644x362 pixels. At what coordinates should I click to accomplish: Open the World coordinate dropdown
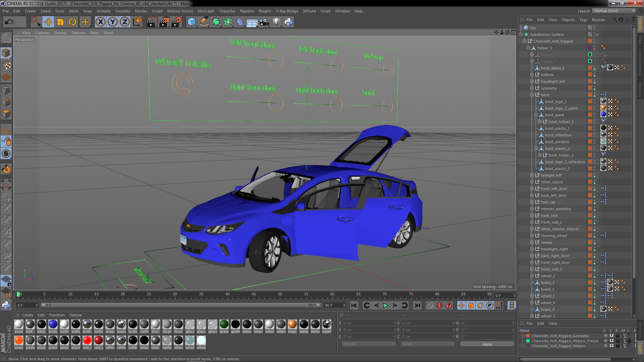click(369, 344)
